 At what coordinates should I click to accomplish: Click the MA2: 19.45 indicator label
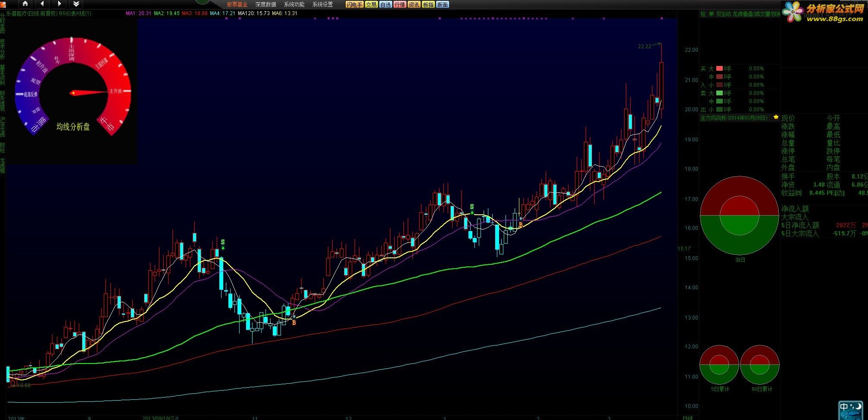pyautogui.click(x=166, y=13)
